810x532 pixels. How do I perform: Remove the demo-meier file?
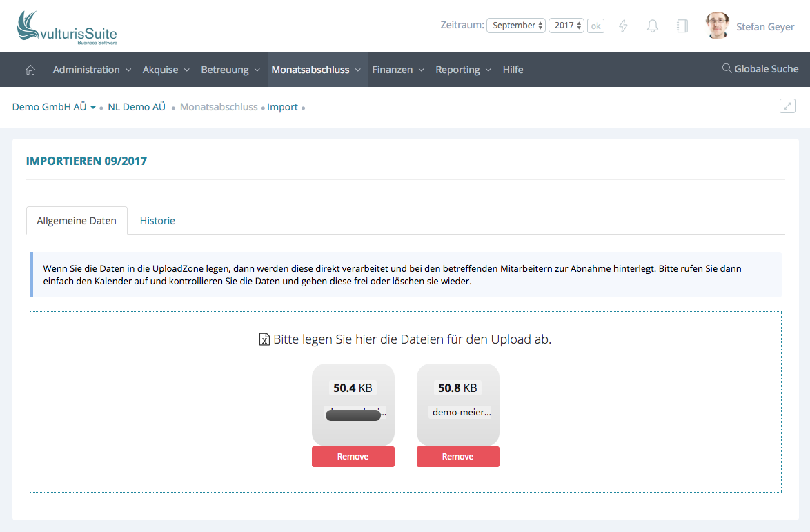(x=457, y=457)
